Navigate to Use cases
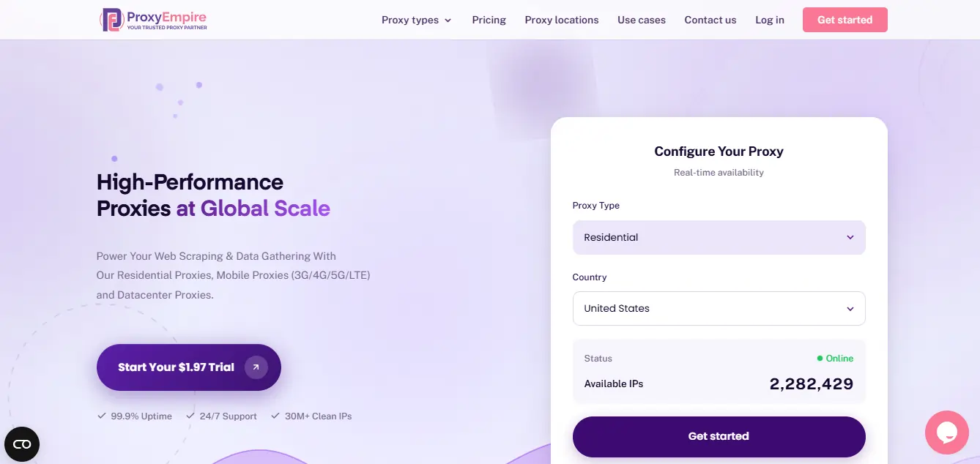Viewport: 980px width, 464px height. pyautogui.click(x=641, y=20)
